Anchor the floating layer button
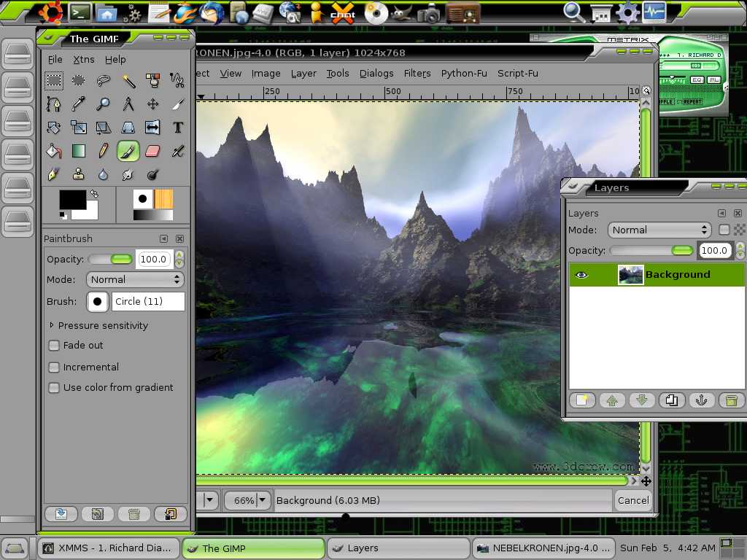 point(701,400)
